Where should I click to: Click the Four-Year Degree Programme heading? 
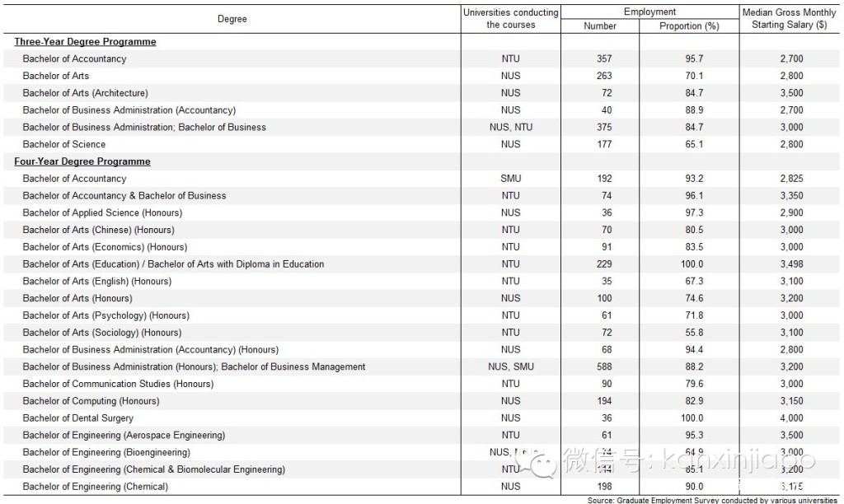[x=82, y=161]
